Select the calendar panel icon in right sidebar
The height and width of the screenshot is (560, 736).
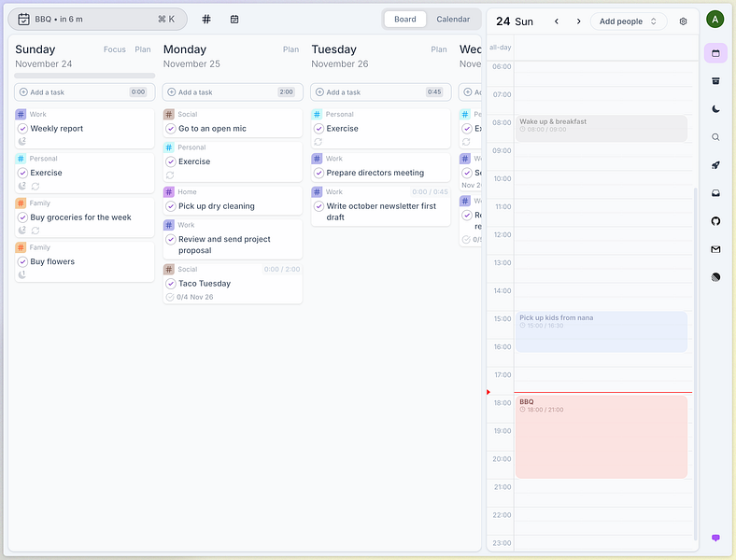(715, 53)
